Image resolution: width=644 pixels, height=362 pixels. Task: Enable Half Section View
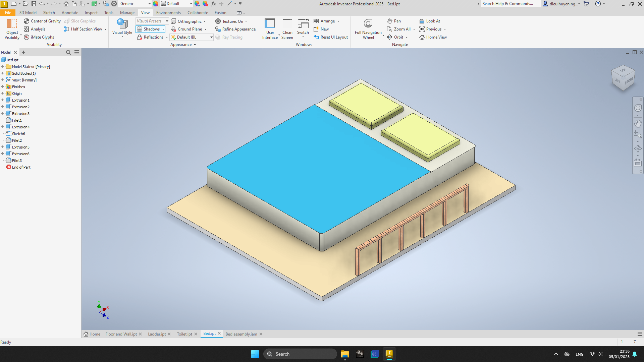(x=83, y=29)
